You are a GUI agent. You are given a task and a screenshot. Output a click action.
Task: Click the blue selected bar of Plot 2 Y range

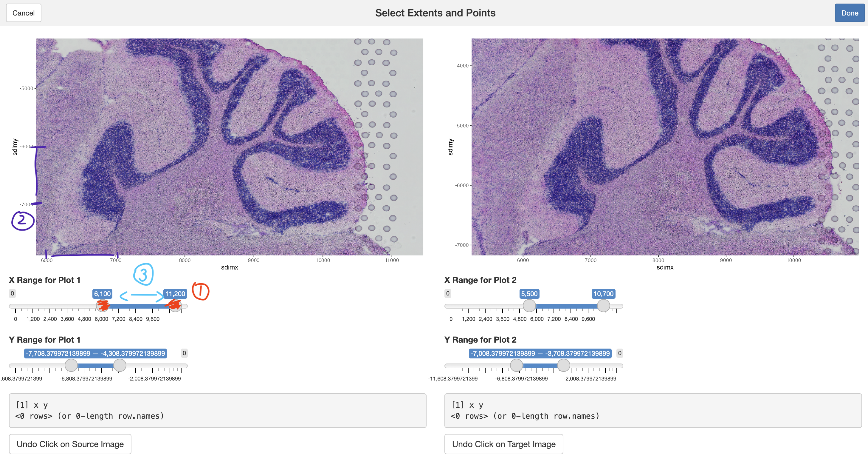540,366
